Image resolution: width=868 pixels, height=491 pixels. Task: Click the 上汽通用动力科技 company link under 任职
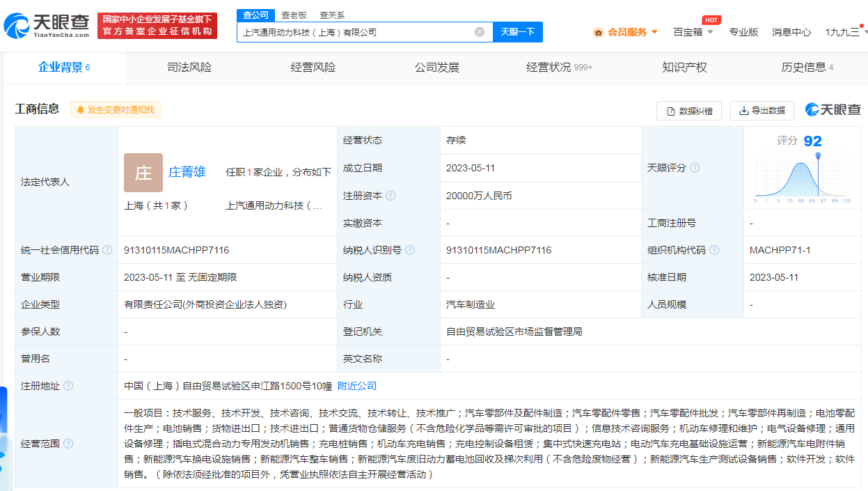pos(274,205)
